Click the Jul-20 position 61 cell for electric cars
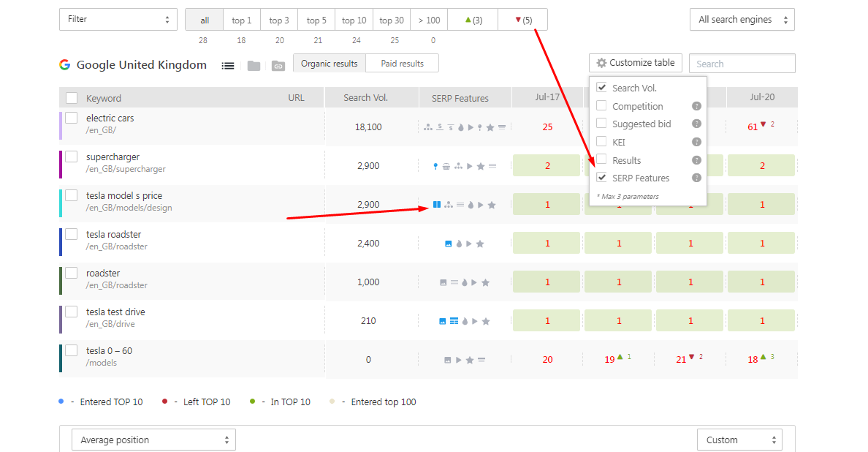This screenshot has width=868, height=452. (x=762, y=127)
